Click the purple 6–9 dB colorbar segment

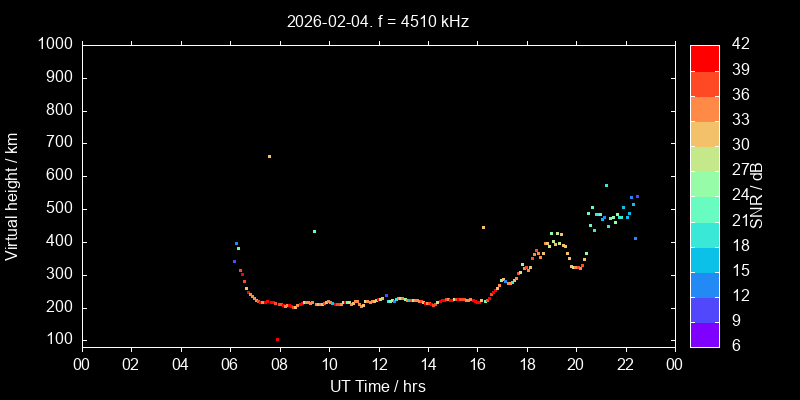pyautogui.click(x=705, y=334)
